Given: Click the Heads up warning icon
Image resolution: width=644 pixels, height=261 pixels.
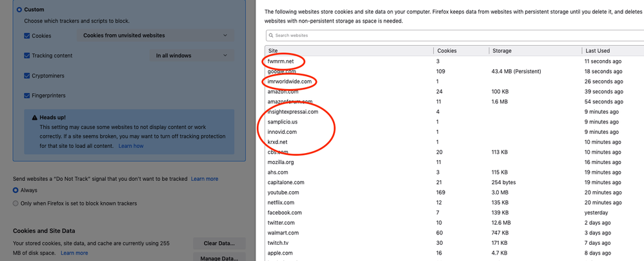Looking at the screenshot, I should [34, 118].
